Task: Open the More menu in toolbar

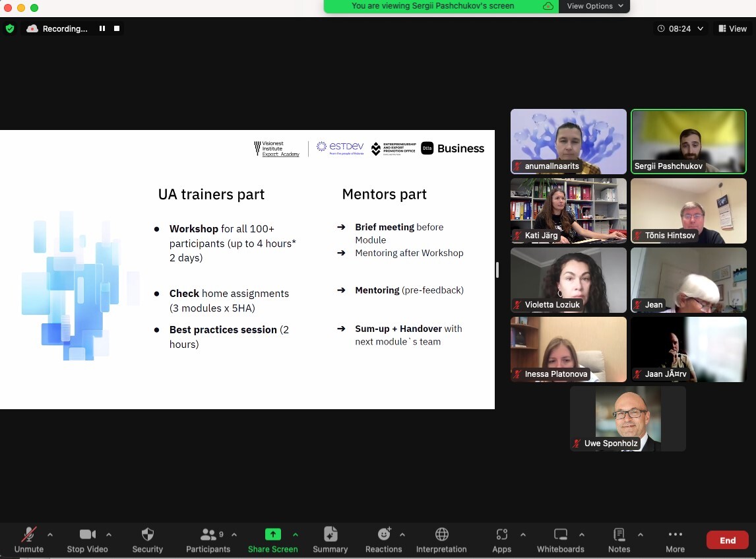Action: click(675, 540)
